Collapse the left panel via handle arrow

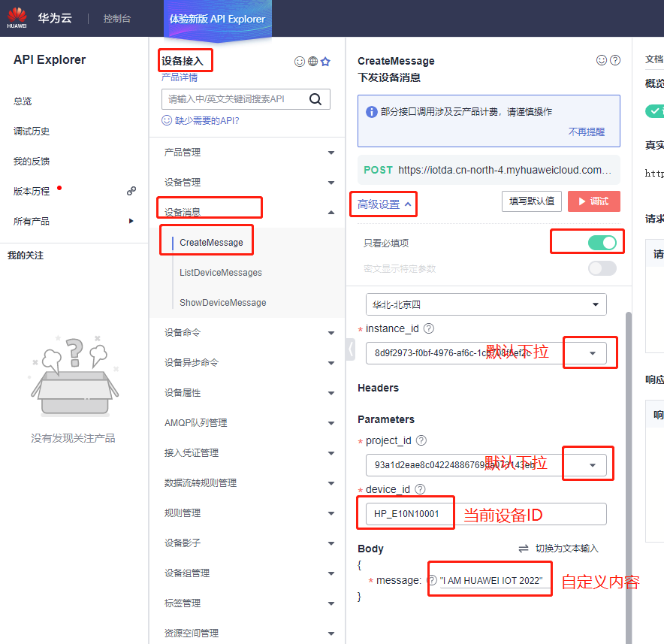350,349
